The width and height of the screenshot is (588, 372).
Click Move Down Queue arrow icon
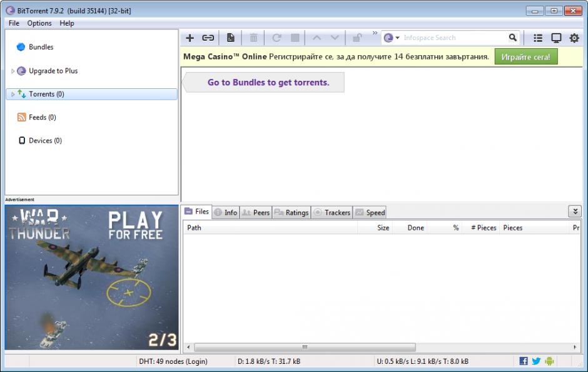pos(335,38)
